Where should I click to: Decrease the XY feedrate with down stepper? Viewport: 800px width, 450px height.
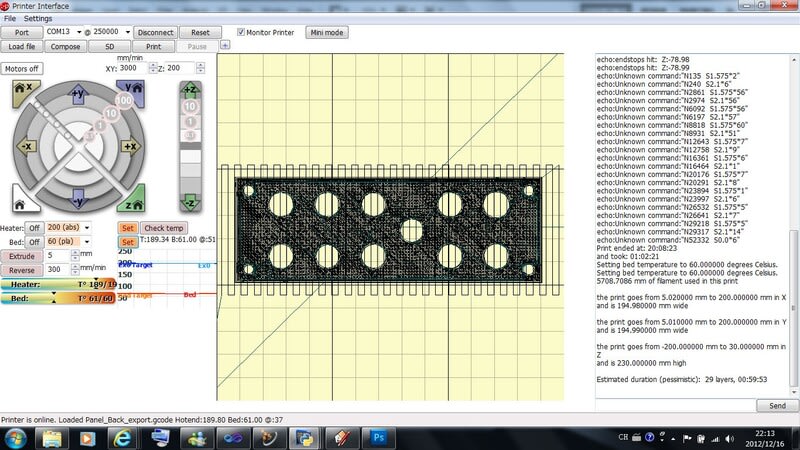pos(153,70)
